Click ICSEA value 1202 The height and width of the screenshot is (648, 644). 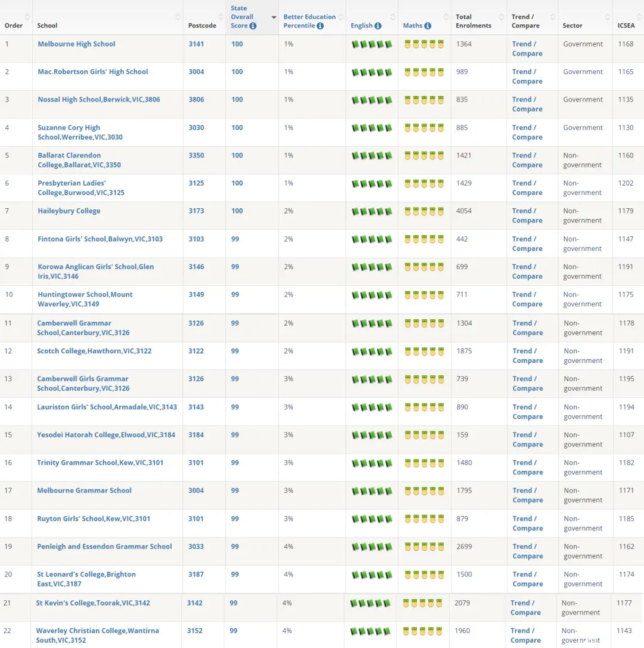[626, 183]
